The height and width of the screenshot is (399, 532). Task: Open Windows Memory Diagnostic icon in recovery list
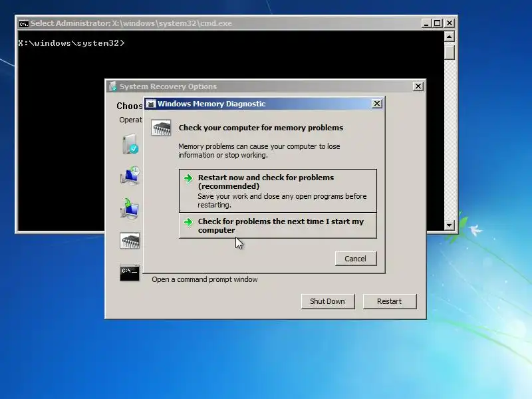pos(130,241)
